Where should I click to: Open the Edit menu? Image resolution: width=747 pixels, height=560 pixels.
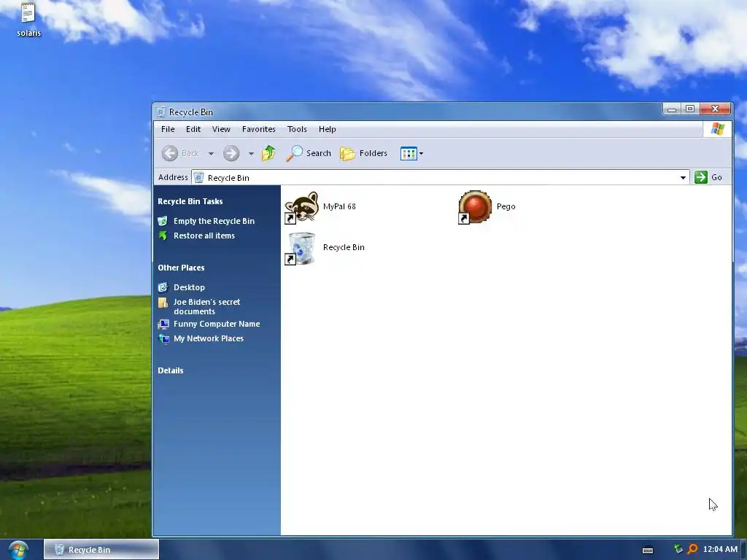(x=193, y=129)
